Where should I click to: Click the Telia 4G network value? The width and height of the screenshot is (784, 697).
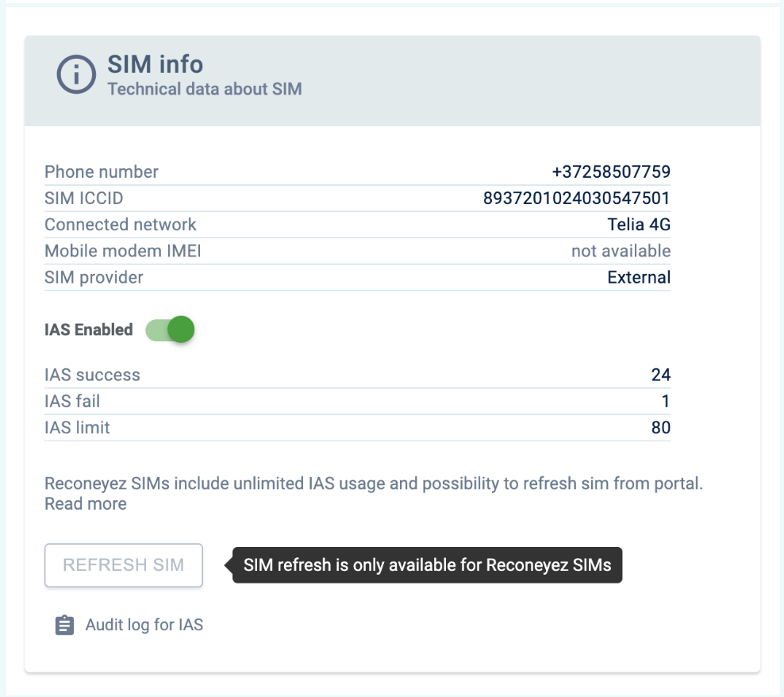639,225
